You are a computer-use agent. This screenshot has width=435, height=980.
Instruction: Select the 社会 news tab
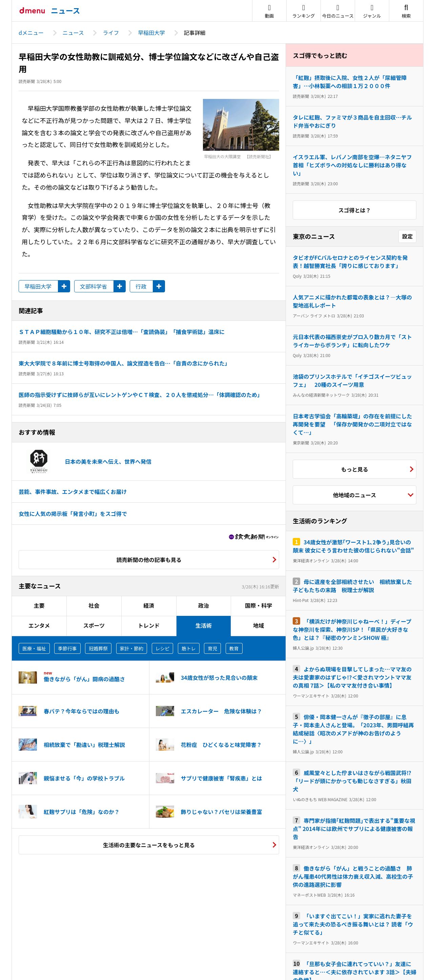[x=94, y=606]
